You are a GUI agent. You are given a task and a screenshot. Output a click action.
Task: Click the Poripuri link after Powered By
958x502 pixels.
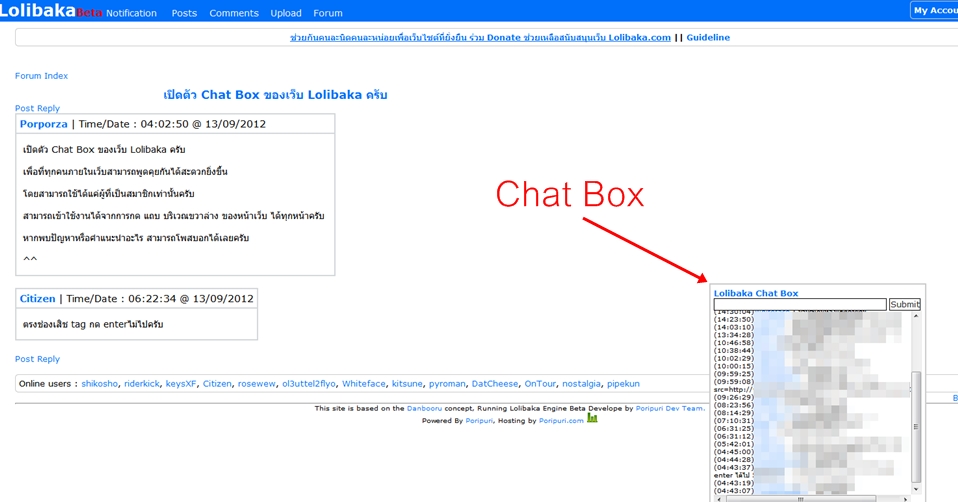click(x=479, y=420)
